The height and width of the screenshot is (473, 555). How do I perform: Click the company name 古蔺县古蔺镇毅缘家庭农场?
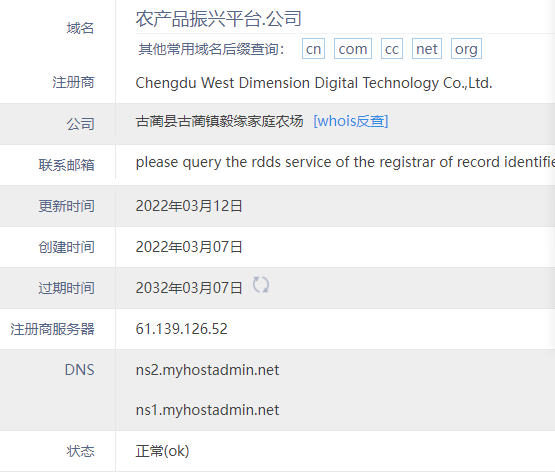(x=219, y=121)
